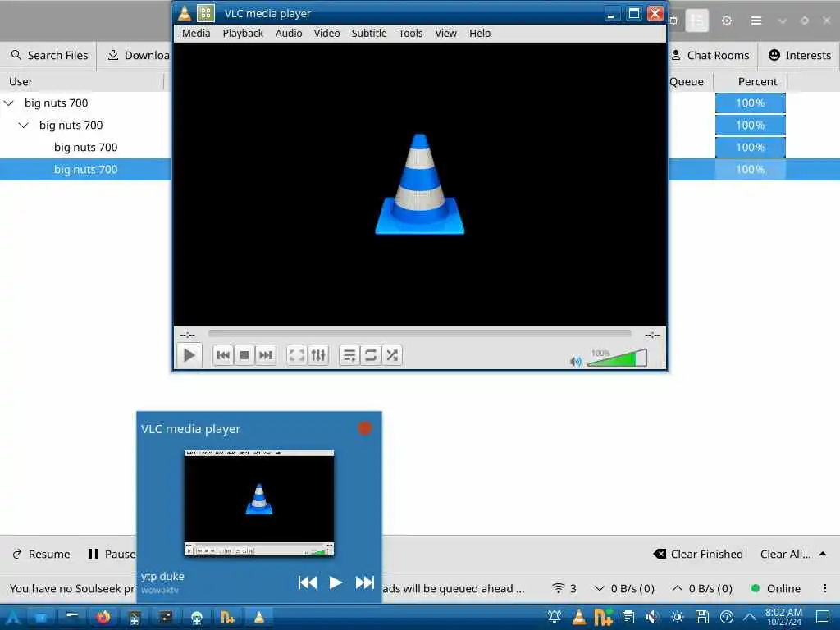
Task: Click the 'ytp duke' track title in the preview popup
Action: (163, 577)
